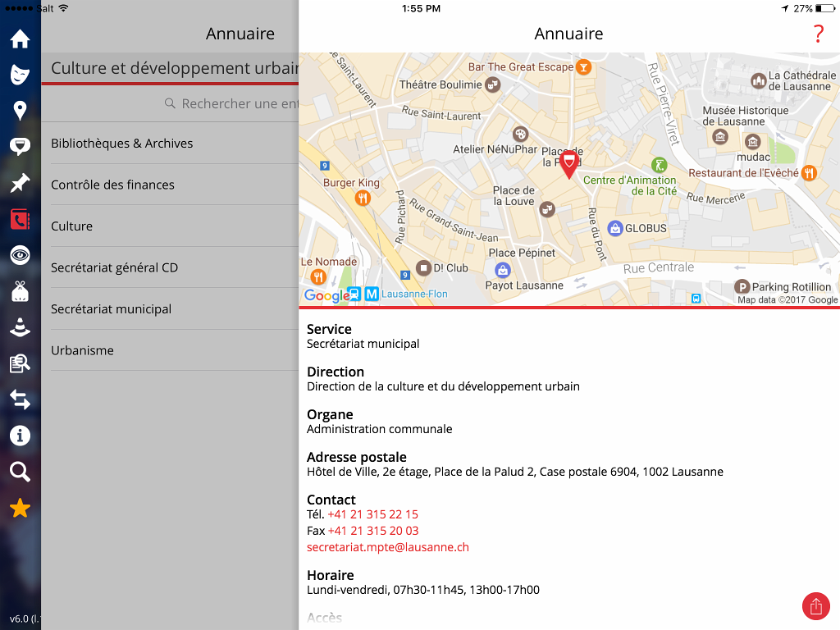Tap the La Cathédrale de Lausanne marker
The height and width of the screenshot is (630, 840).
[x=758, y=81]
